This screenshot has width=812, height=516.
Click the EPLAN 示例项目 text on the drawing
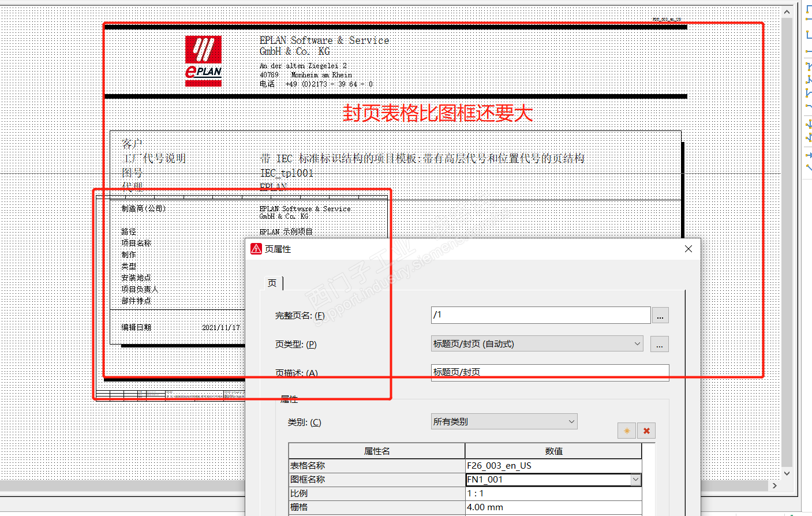(x=286, y=232)
